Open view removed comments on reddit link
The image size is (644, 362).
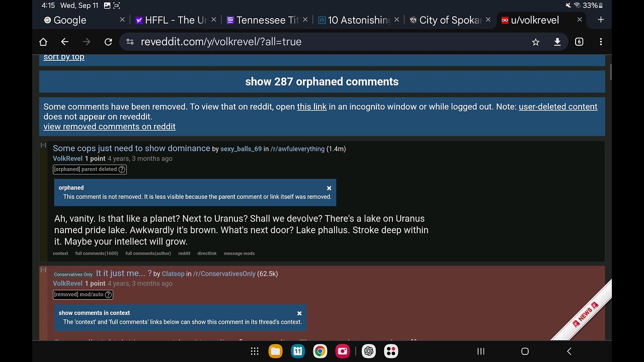point(109,127)
